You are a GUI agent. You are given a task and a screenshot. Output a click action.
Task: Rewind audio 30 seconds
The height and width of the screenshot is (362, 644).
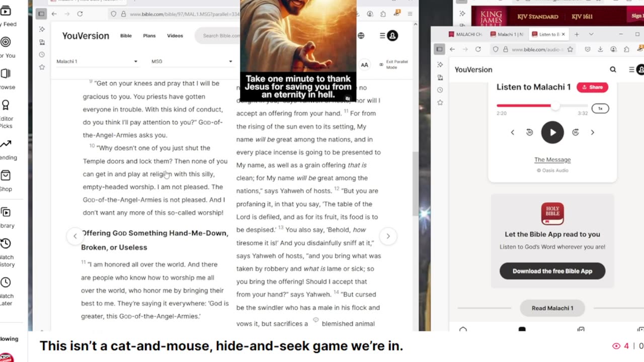(529, 132)
